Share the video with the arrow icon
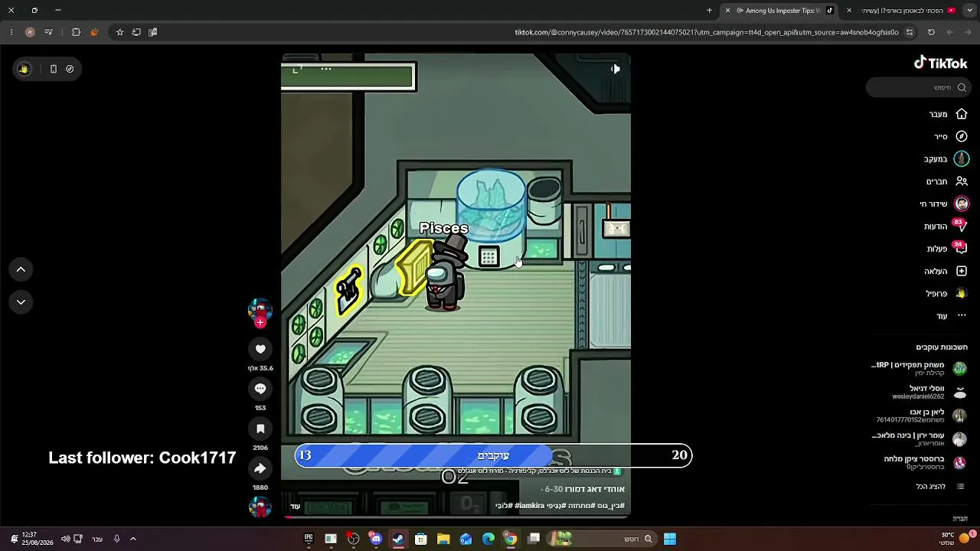 260,468
